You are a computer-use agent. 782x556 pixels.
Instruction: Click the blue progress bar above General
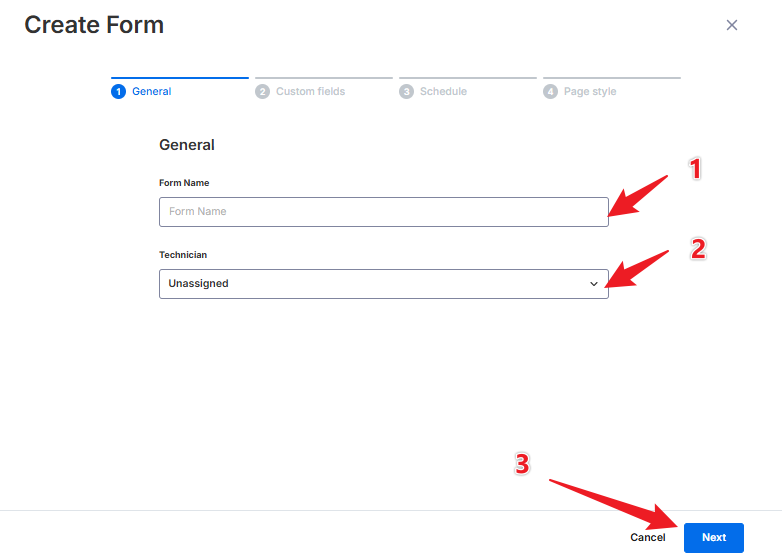(180, 78)
